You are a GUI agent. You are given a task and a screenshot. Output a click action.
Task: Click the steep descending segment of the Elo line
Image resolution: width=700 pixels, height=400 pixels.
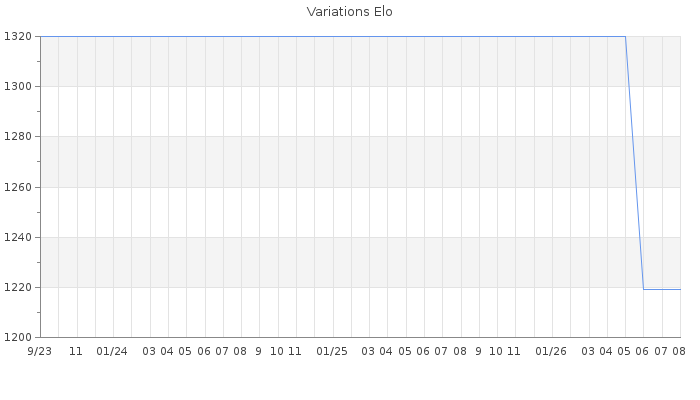coord(634,163)
